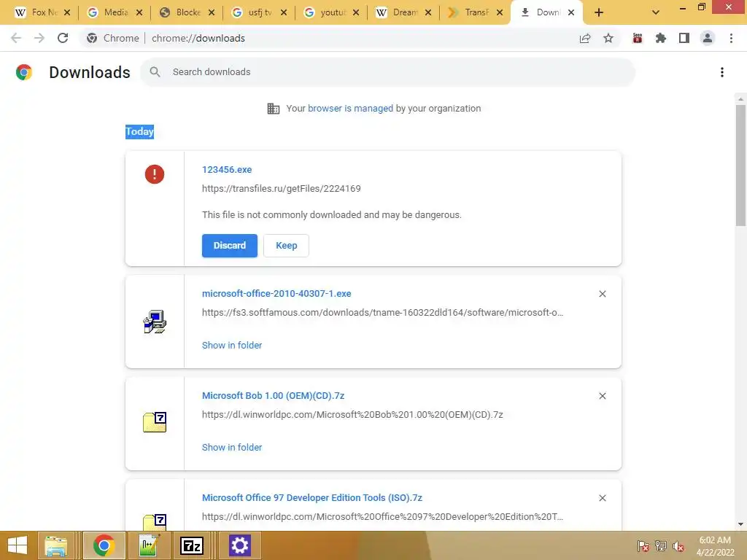This screenshot has width=747, height=560.
Task: Open the browser is managed link
Action: [350, 109]
